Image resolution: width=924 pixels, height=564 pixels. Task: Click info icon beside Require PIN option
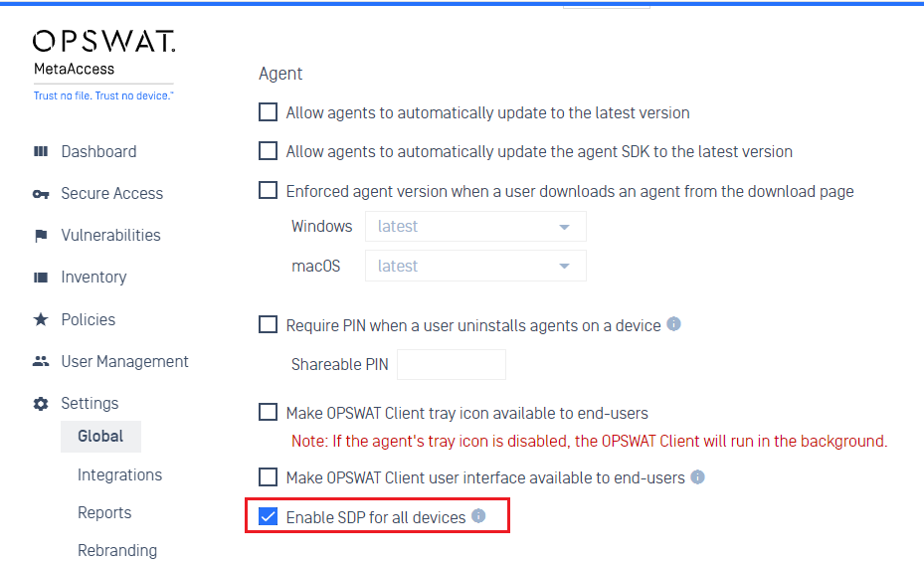pyautogui.click(x=673, y=323)
